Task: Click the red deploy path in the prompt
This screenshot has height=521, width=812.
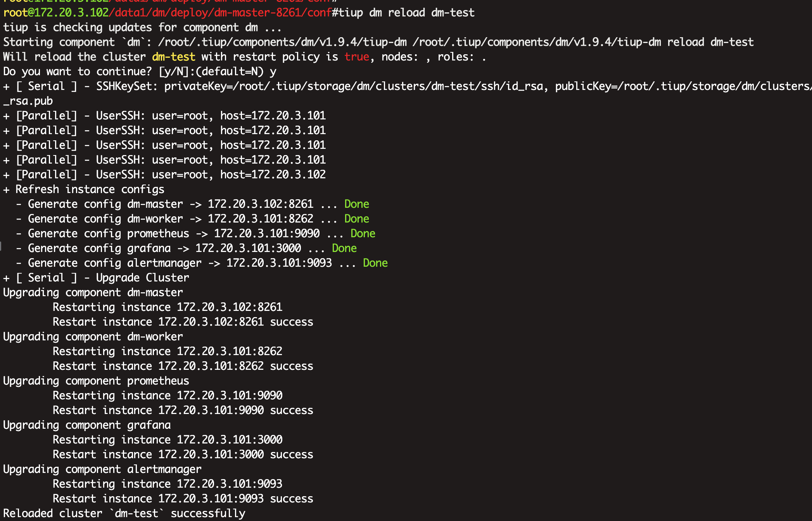Action: (220, 13)
